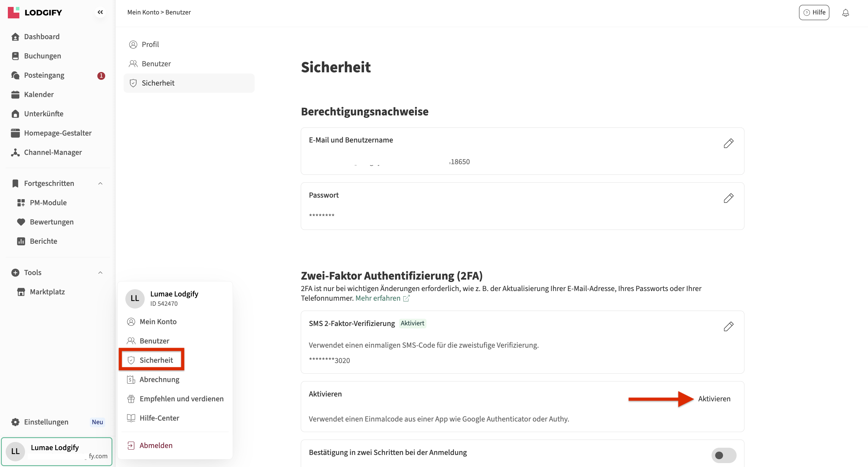Click the Lodgify logo

pyautogui.click(x=35, y=12)
